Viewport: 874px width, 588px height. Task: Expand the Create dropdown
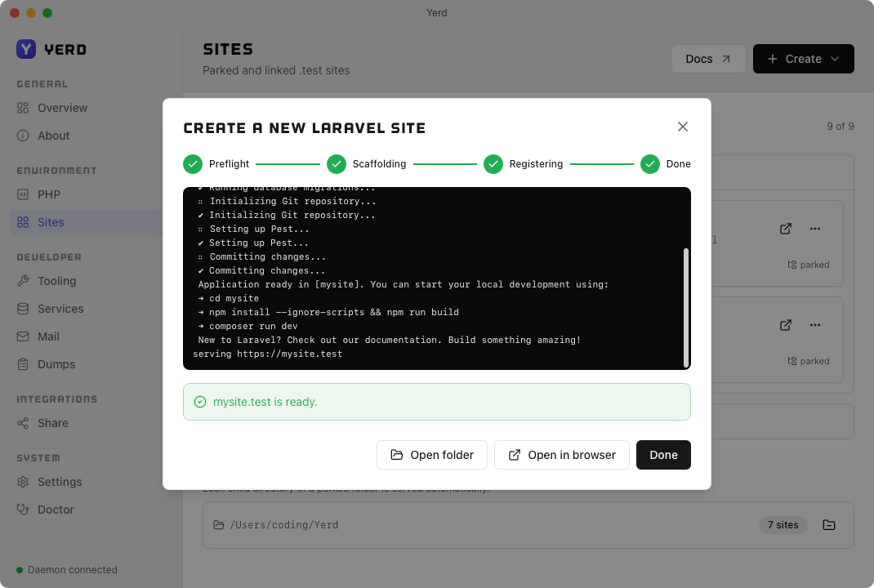[803, 59]
